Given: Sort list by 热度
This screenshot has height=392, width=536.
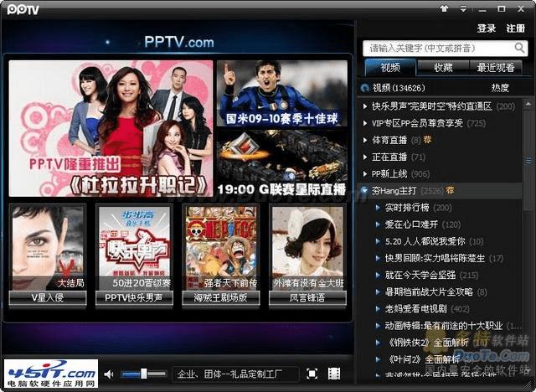Looking at the screenshot, I should (x=500, y=88).
